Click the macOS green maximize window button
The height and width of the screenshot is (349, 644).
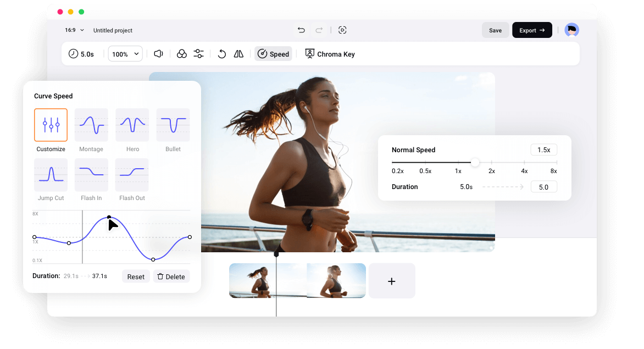81,12
